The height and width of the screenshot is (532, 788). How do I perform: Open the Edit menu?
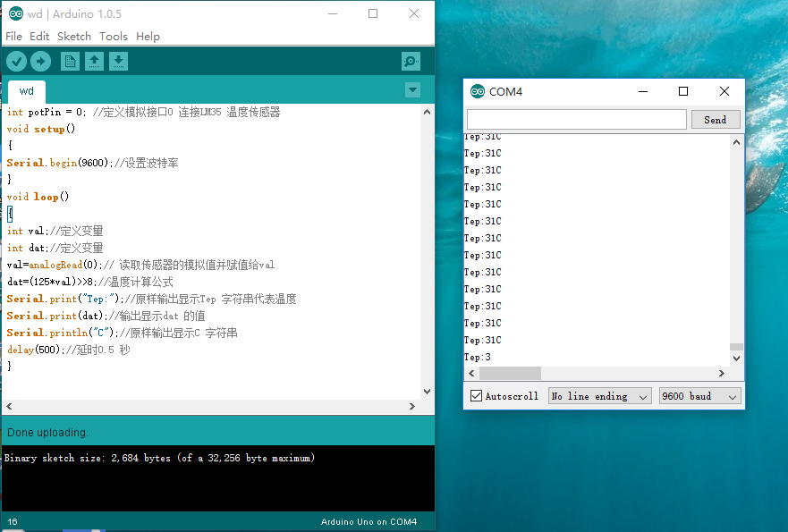coord(39,36)
